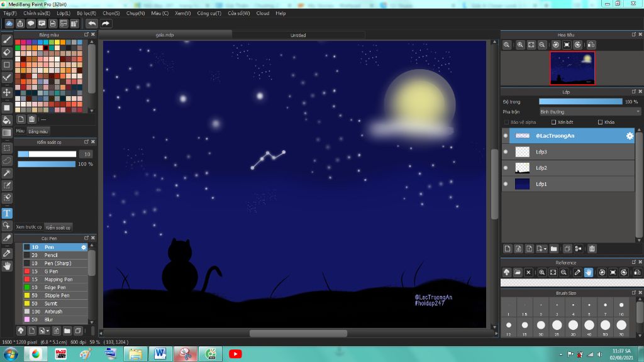Select the Magic Wand tool

pos(6,173)
